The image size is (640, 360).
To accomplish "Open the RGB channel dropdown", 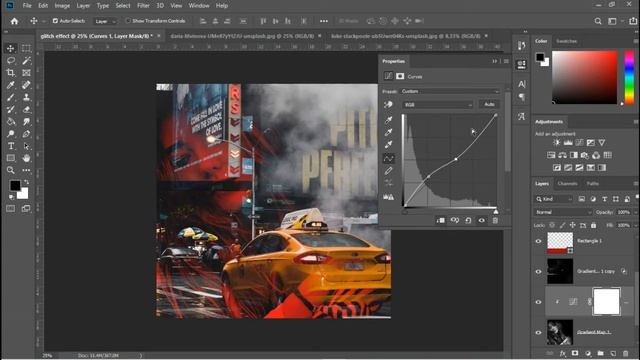I will (438, 105).
